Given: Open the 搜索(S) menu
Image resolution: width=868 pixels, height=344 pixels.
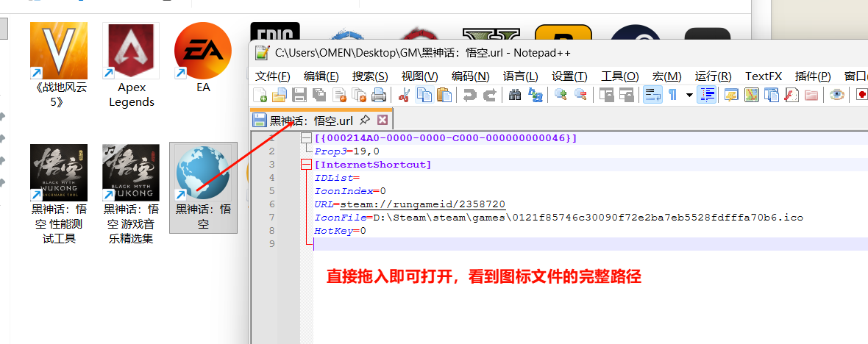Looking at the screenshot, I should (370, 76).
